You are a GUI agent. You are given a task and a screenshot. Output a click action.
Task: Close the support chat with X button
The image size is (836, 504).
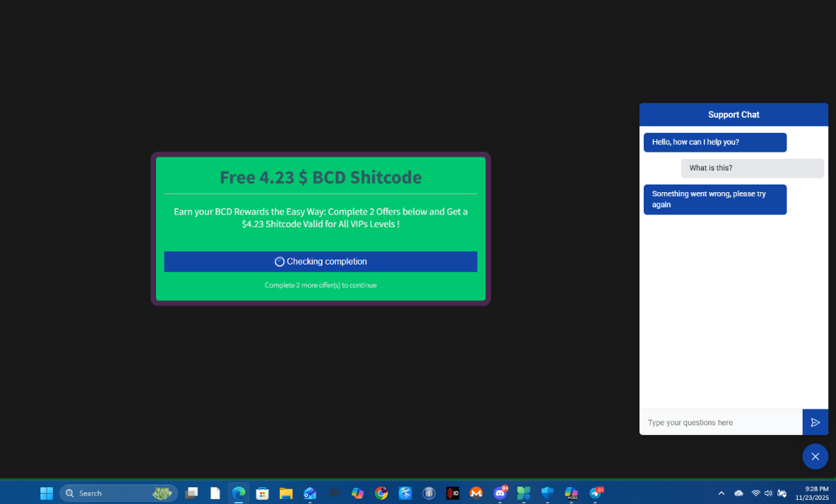(815, 457)
